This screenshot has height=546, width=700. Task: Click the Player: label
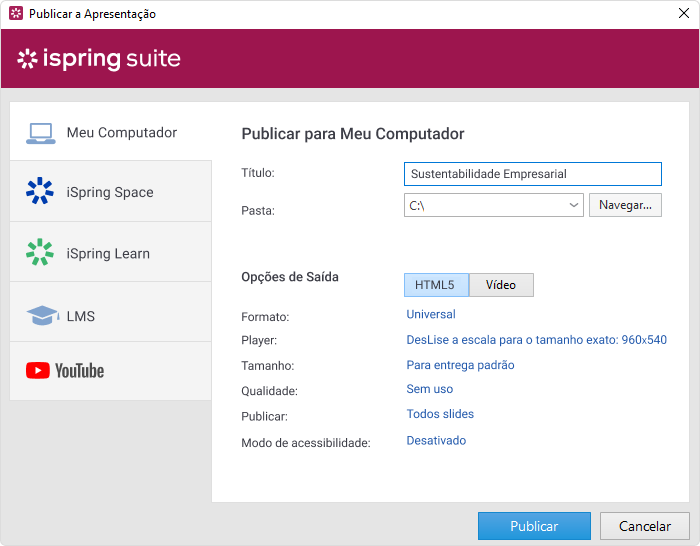point(259,340)
